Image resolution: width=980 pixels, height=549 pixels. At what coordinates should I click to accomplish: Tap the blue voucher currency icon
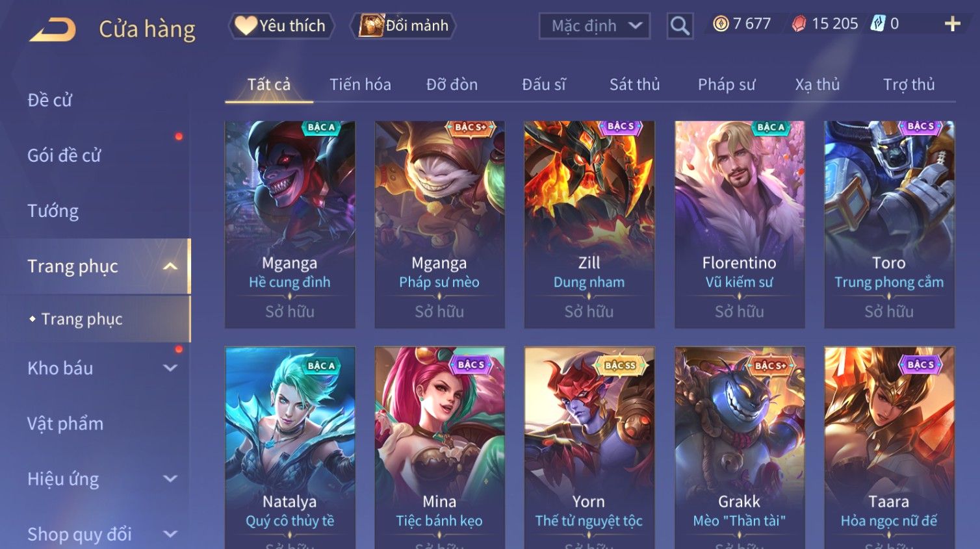878,24
